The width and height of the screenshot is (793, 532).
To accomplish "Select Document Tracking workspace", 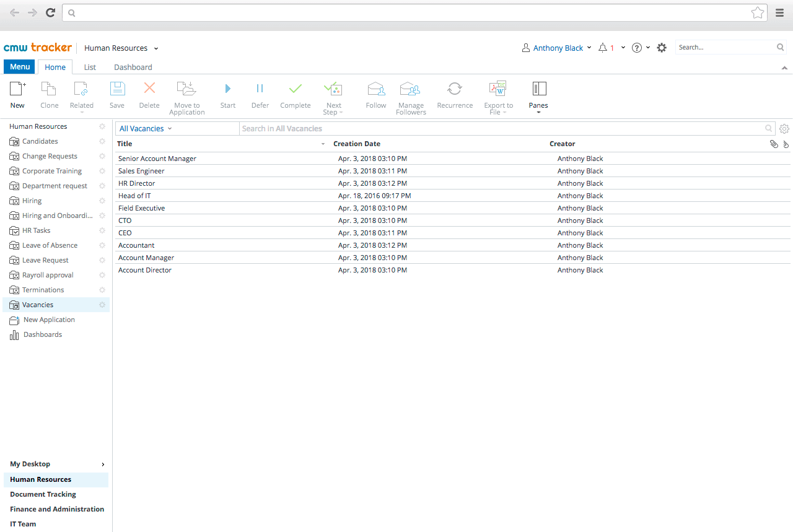I will pos(43,494).
